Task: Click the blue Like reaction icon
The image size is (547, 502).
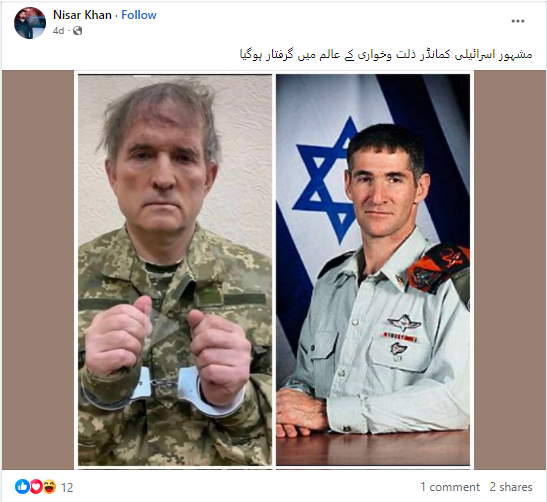Action: tap(22, 486)
